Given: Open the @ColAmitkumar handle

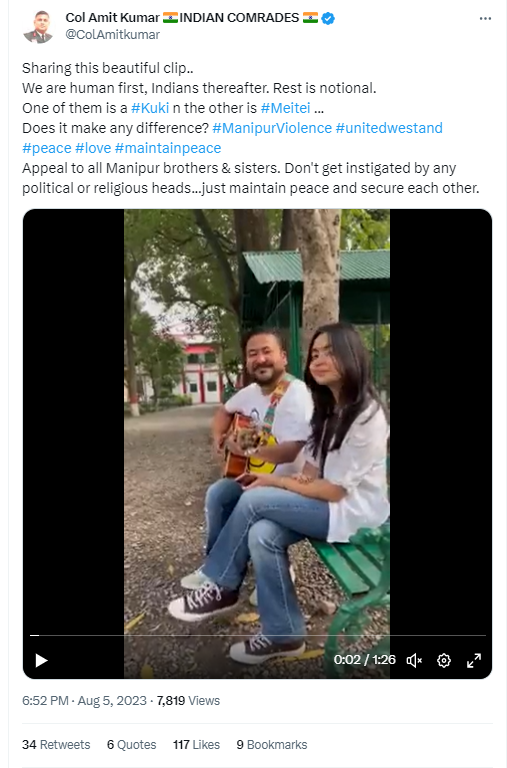Looking at the screenshot, I should click(113, 35).
